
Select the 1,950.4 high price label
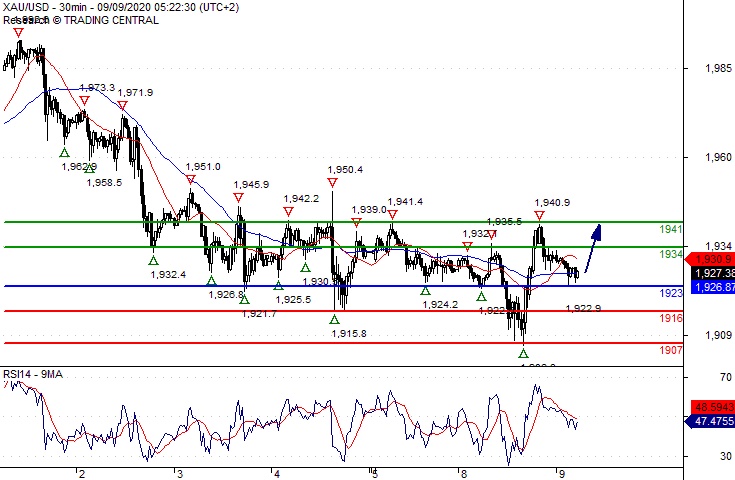[345, 170]
